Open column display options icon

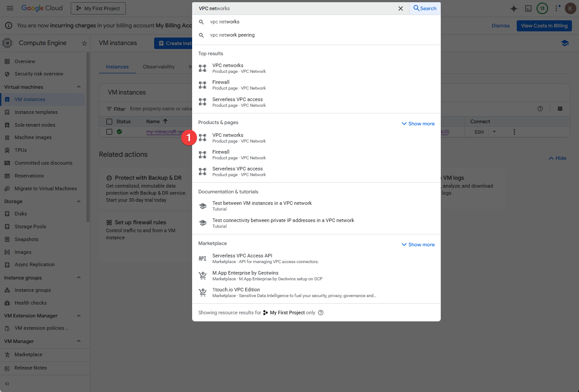tap(560, 109)
